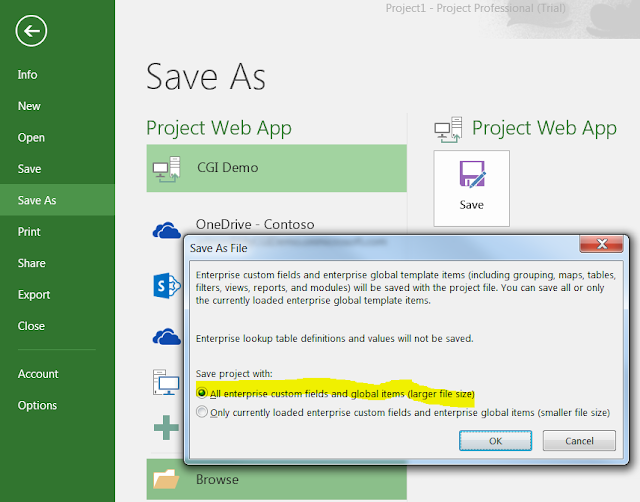Confirm the Save As File dialog with OK

(496, 441)
